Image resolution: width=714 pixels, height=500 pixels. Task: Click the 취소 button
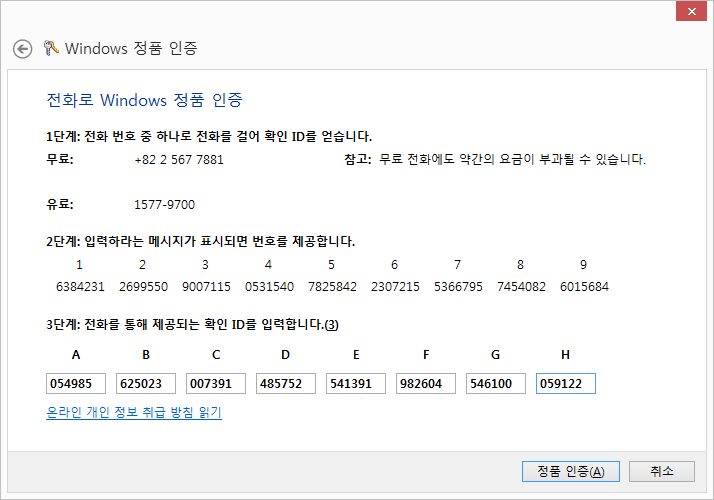coord(662,471)
